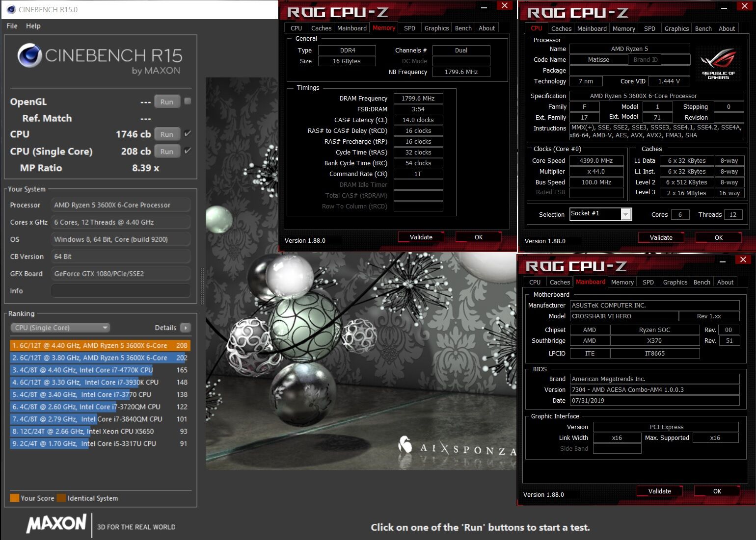Open About tab in Mainboard CPU-Z window
The height and width of the screenshot is (540, 756).
pyautogui.click(x=725, y=282)
